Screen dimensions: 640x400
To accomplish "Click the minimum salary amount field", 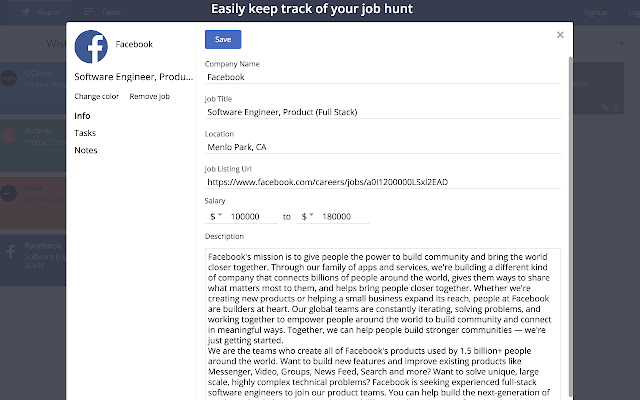I will [x=251, y=216].
